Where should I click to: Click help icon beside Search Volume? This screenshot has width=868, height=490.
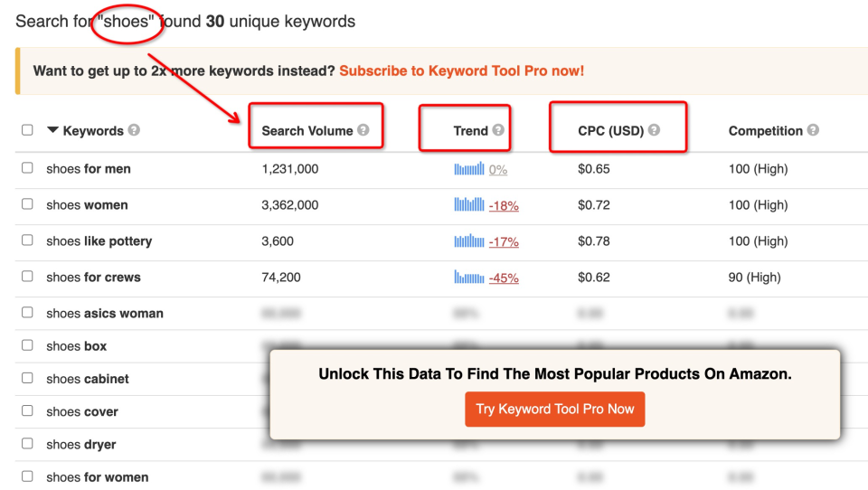pos(363,130)
